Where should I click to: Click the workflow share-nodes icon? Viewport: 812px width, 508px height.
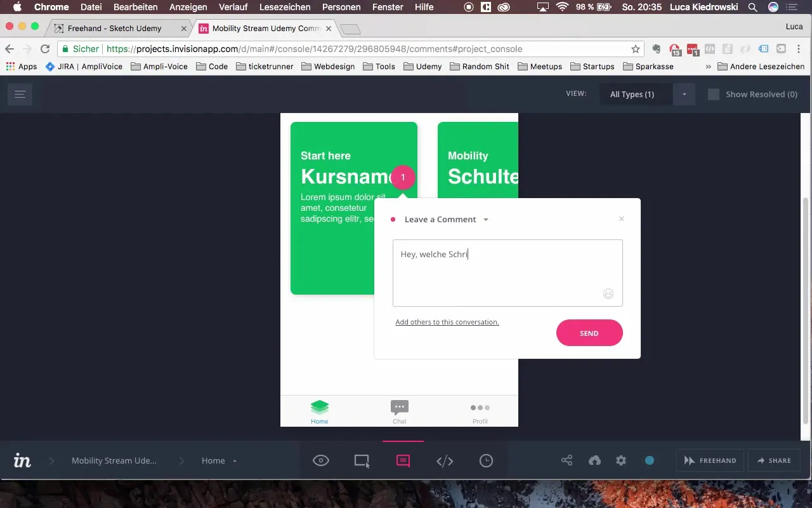(567, 460)
